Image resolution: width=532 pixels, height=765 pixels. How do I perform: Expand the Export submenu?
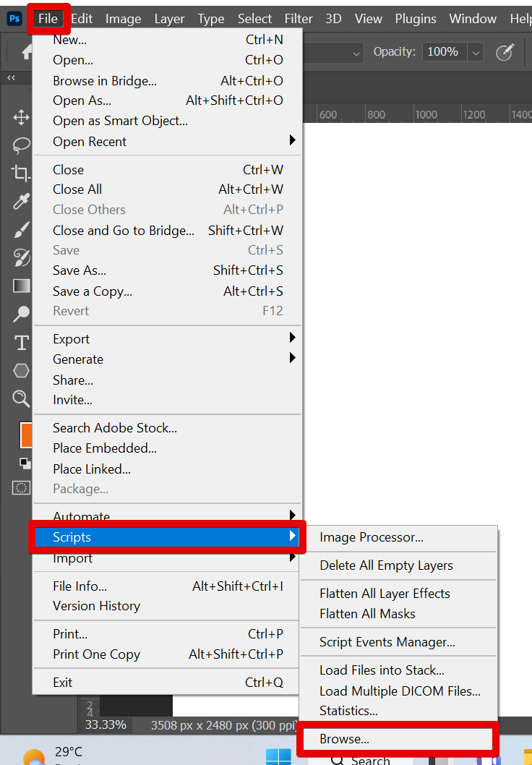pyautogui.click(x=292, y=338)
